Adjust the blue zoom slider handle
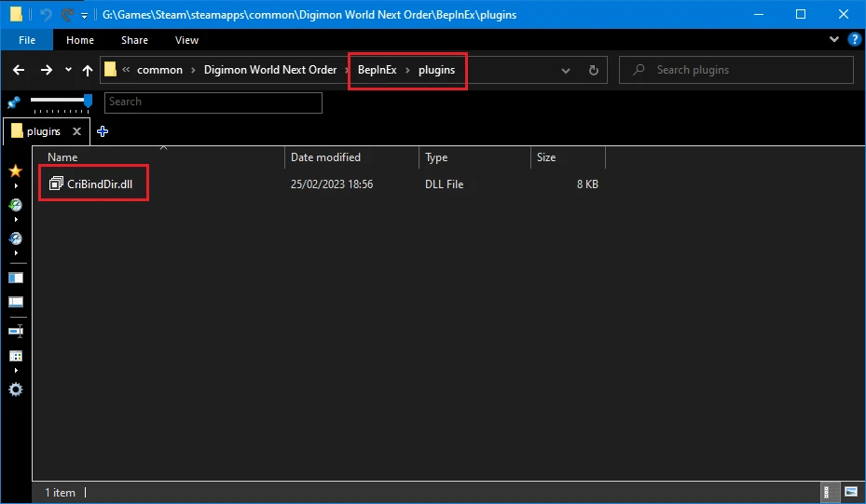Screen dimensions: 866x504 pos(88,101)
